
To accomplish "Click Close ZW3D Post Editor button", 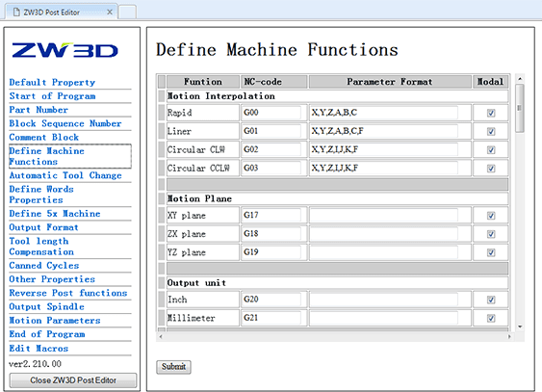I will tap(73, 380).
